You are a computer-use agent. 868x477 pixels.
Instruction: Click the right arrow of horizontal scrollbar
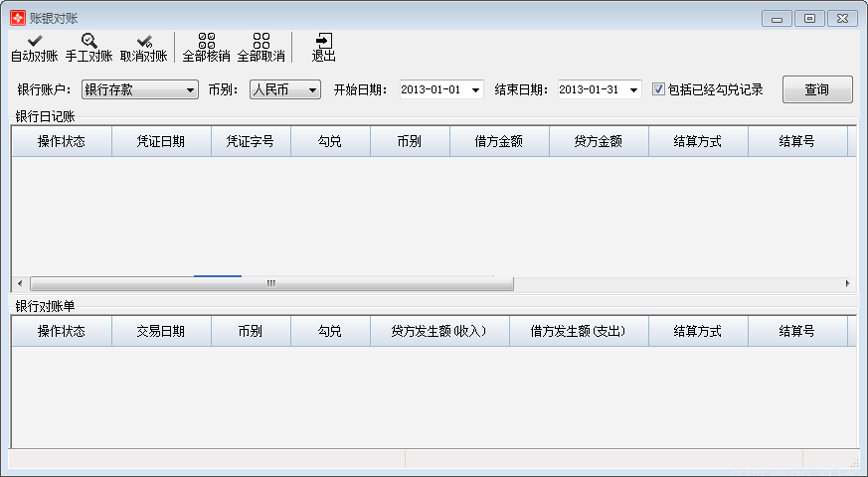tap(847, 283)
